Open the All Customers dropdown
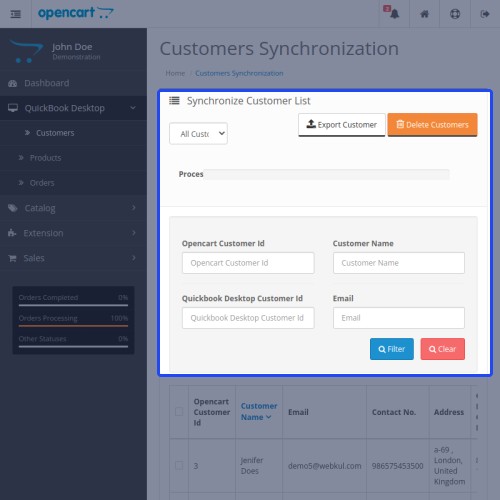The height and width of the screenshot is (500, 500). [198, 134]
